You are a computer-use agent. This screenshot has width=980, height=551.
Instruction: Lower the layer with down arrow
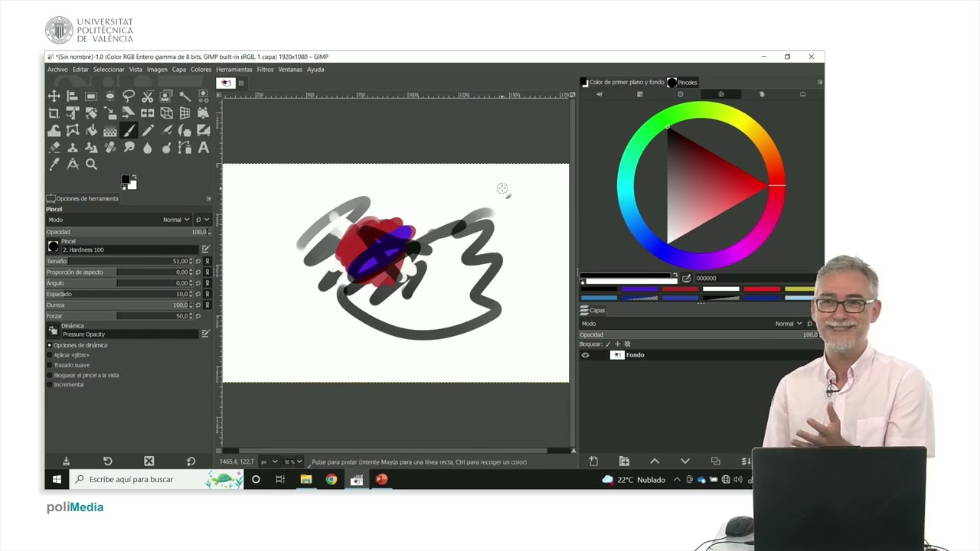(x=685, y=461)
